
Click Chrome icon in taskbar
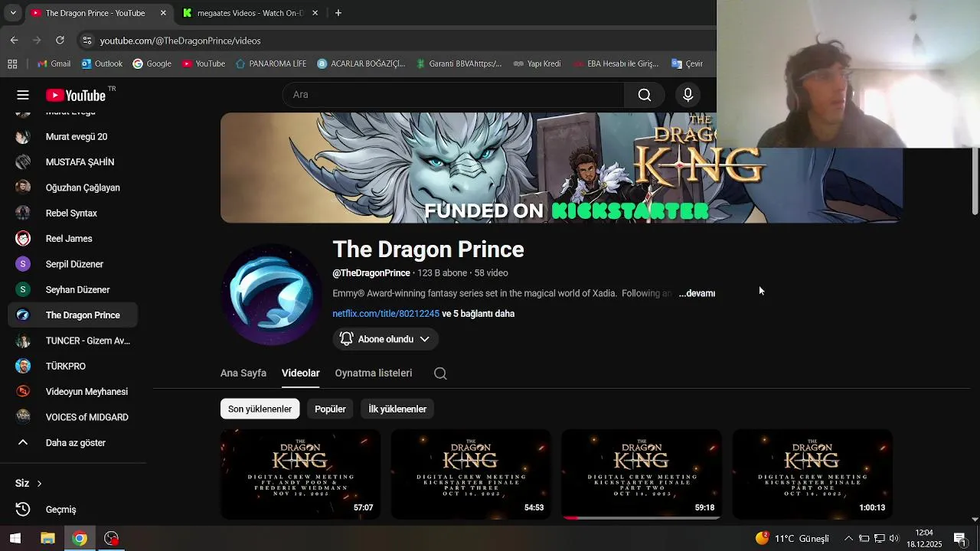(x=80, y=539)
